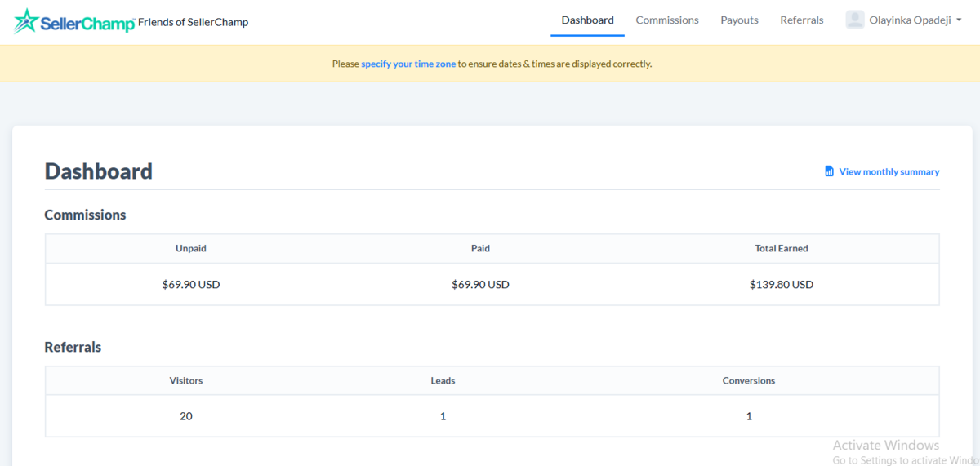980x466 pixels.
Task: Click the Paid column header
Action: (x=480, y=248)
